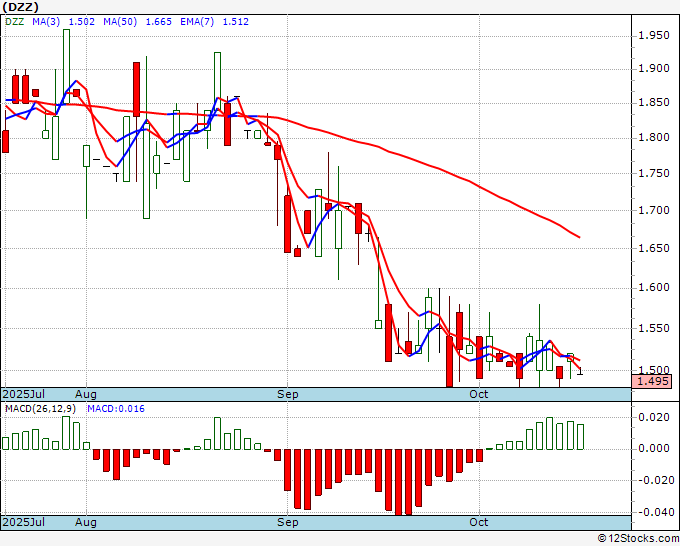This screenshot has width=680, height=546.
Task: Click the 1.700 price axis label
Action: pyautogui.click(x=654, y=211)
